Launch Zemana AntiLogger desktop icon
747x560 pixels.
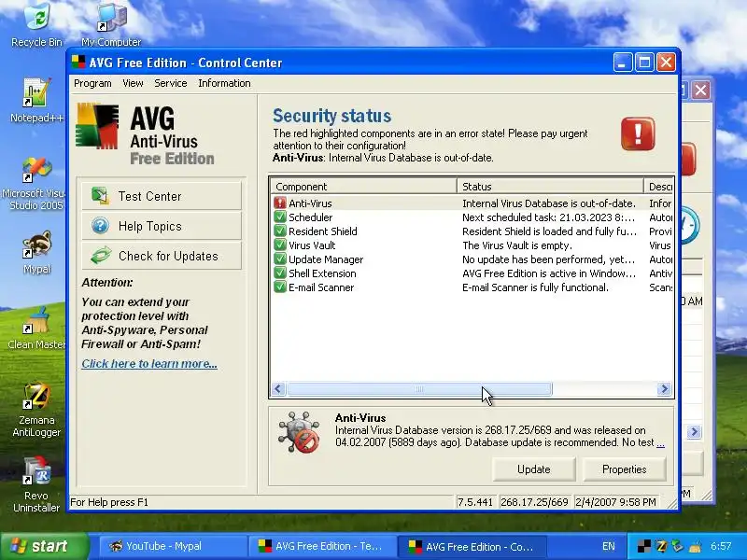(36, 410)
